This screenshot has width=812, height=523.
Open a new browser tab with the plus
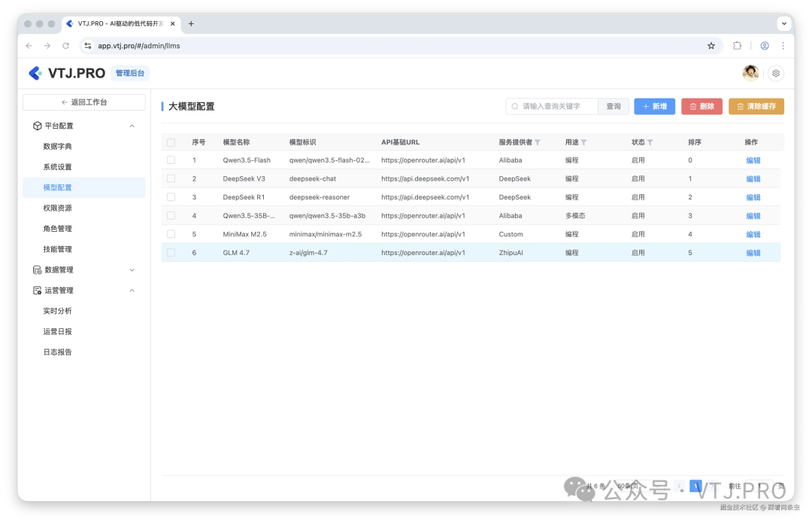point(191,24)
